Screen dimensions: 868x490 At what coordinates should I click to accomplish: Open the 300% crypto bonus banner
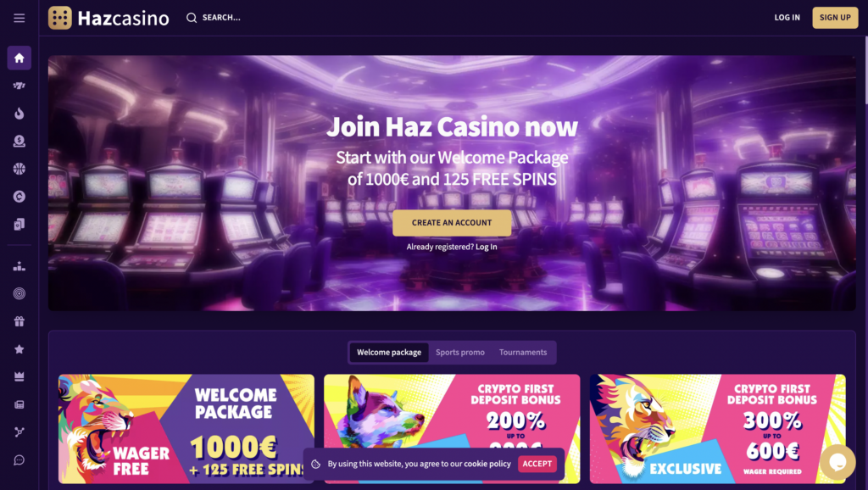(x=717, y=429)
